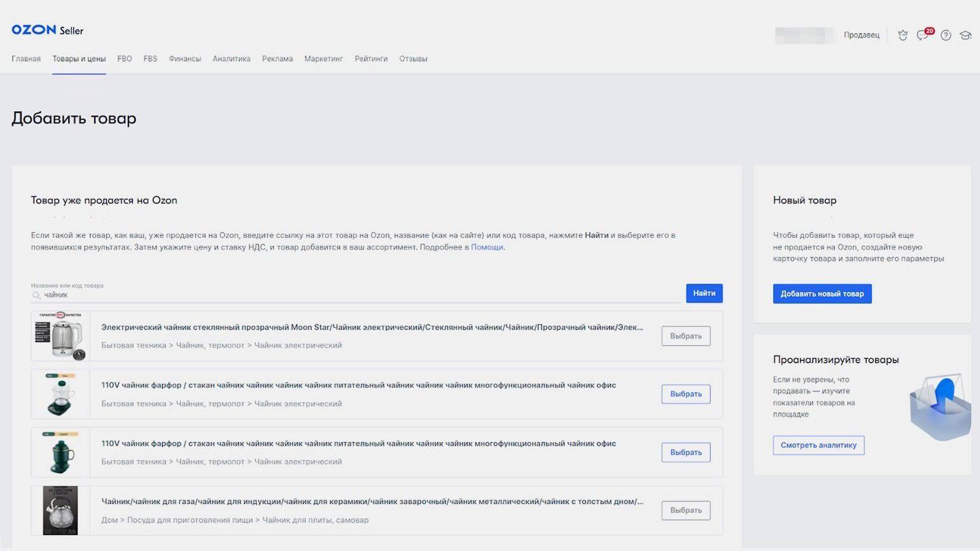Screen dimensions: 980x551
Task: Open the Главная menu tab
Action: (26, 59)
